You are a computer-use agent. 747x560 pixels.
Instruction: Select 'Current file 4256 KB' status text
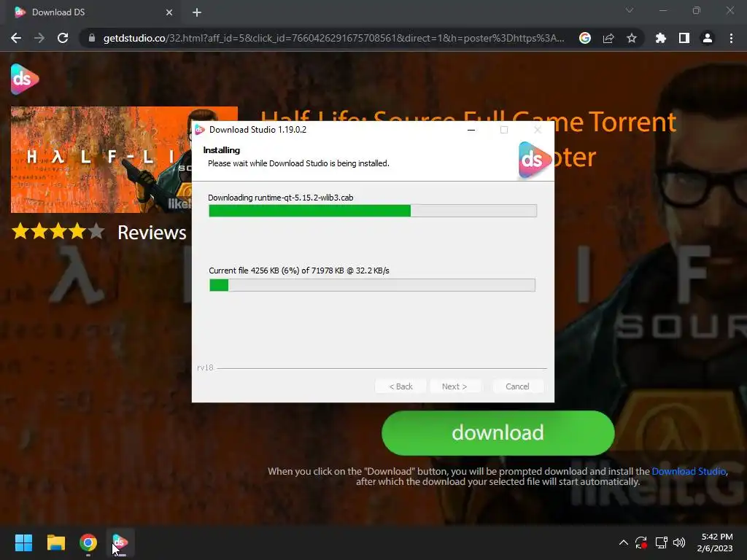298,270
